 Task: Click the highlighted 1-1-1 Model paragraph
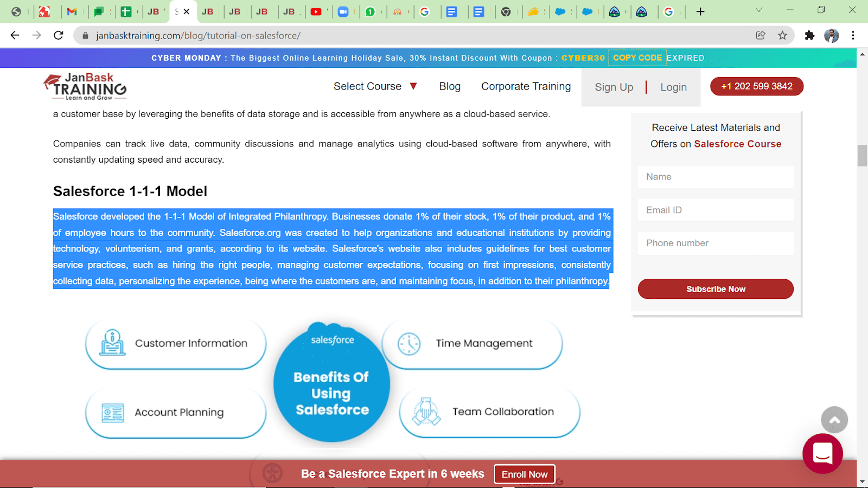(332, 248)
